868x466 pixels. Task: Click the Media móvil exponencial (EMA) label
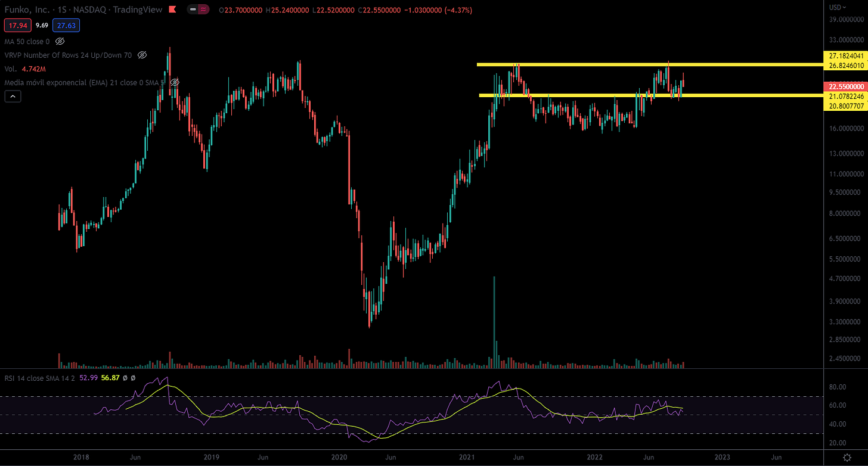pos(85,82)
